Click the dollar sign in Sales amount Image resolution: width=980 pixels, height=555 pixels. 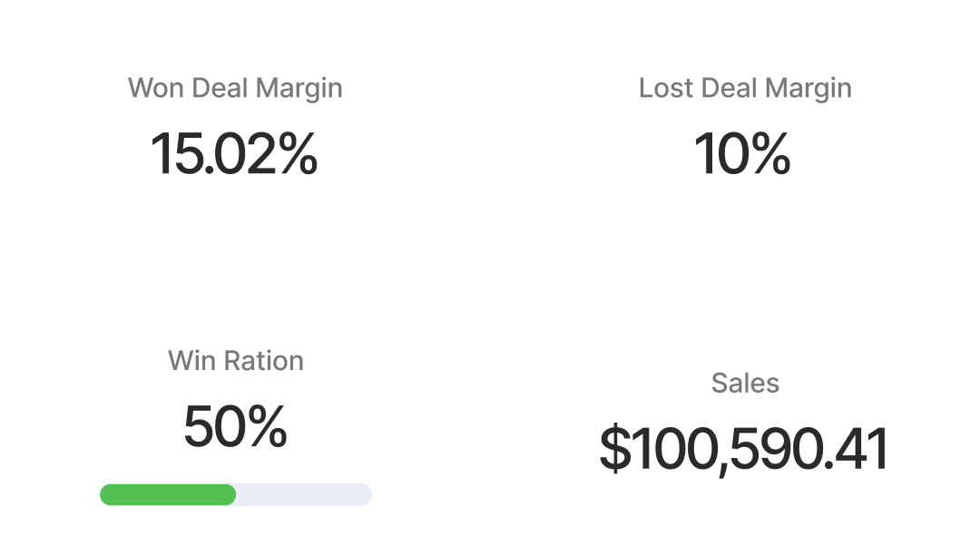pyautogui.click(x=615, y=450)
